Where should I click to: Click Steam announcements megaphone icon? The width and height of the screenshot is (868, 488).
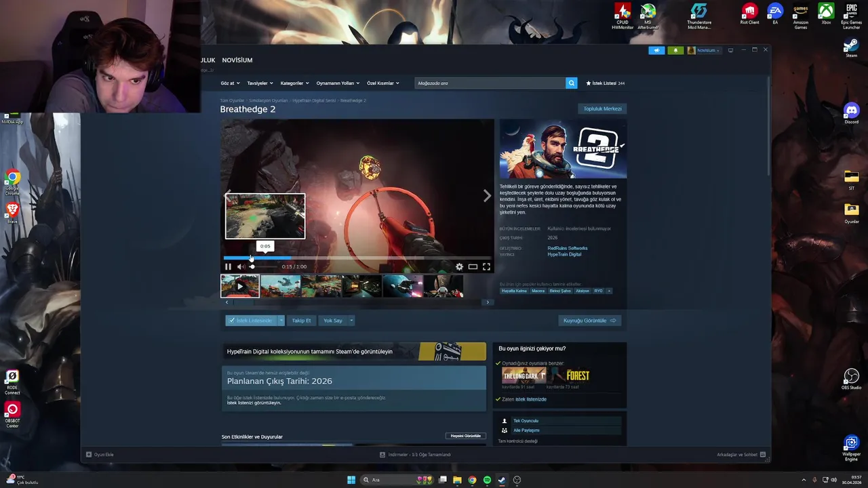pyautogui.click(x=656, y=50)
